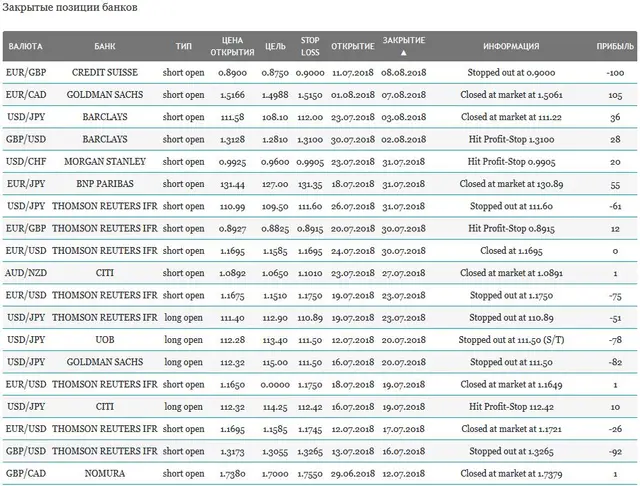Image resolution: width=640 pixels, height=486 pixels.
Task: Click 'Stopped out at 0.9000' text
Action: coord(511,73)
